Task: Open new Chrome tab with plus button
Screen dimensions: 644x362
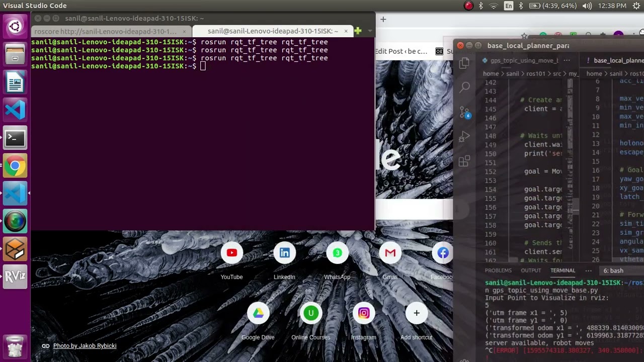Action: [383, 19]
